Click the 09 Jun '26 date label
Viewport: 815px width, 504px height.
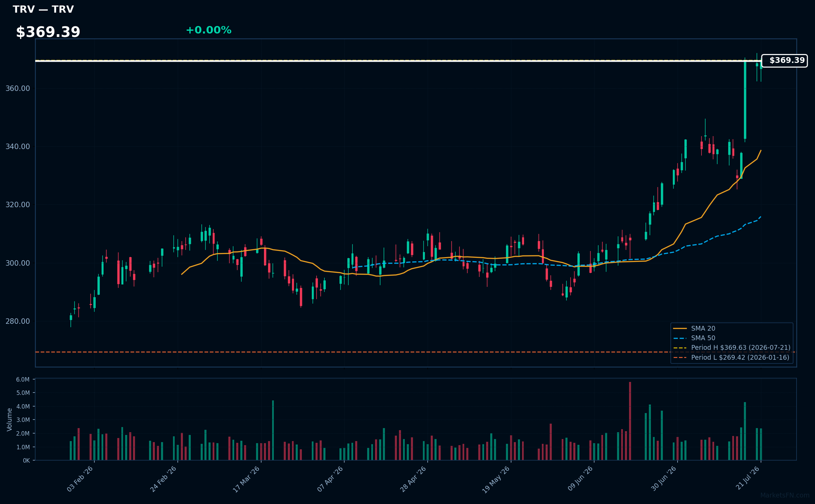[580, 479]
